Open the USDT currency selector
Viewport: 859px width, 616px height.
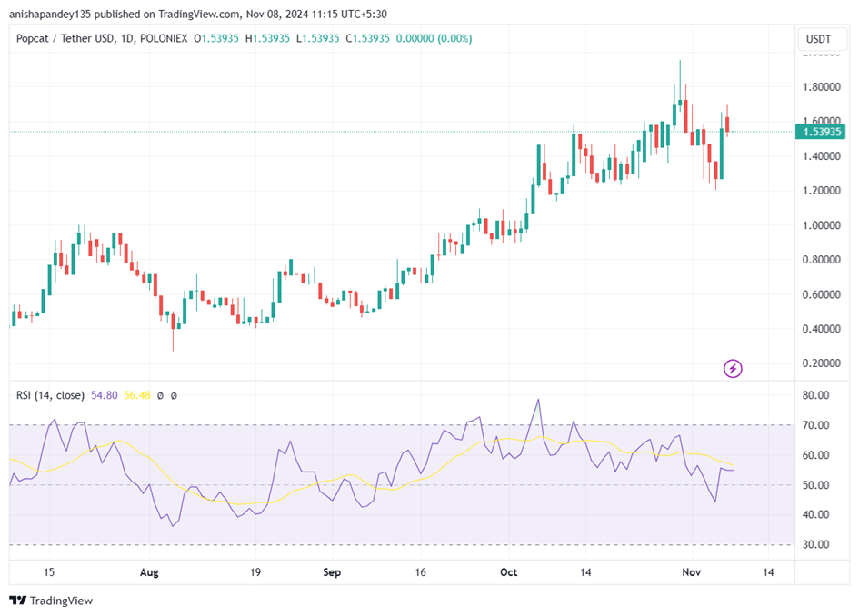[x=818, y=39]
